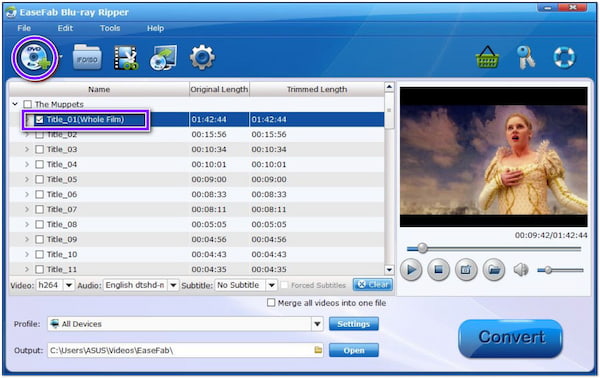600x378 pixels.
Task: Open the snapshot folder icon
Action: (x=494, y=270)
